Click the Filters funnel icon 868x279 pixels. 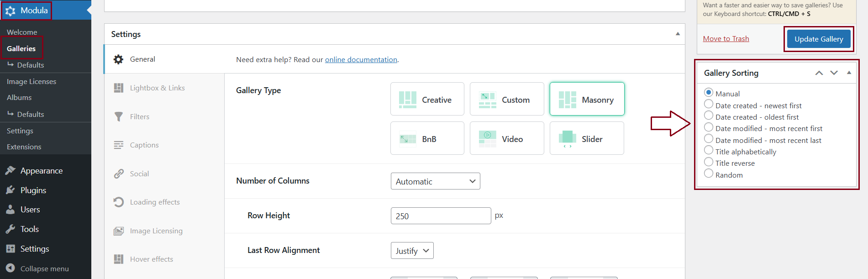point(119,117)
